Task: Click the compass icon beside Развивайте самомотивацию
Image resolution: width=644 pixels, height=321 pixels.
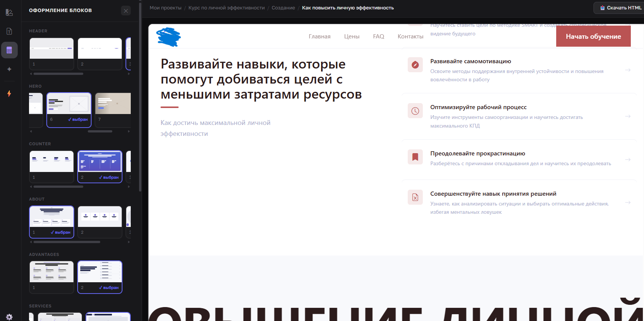Action: point(415,65)
